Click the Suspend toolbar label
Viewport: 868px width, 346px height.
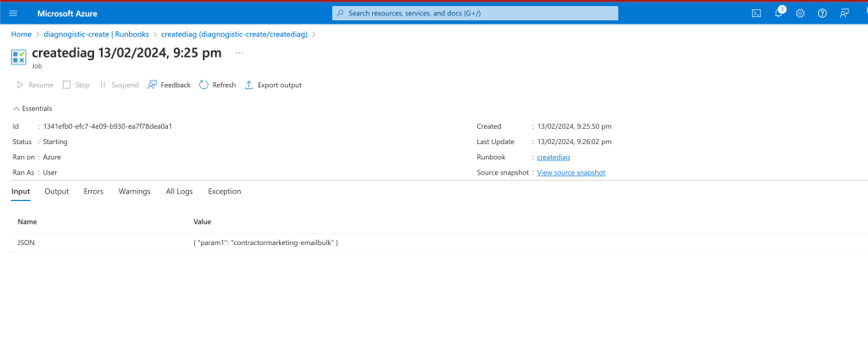(125, 86)
